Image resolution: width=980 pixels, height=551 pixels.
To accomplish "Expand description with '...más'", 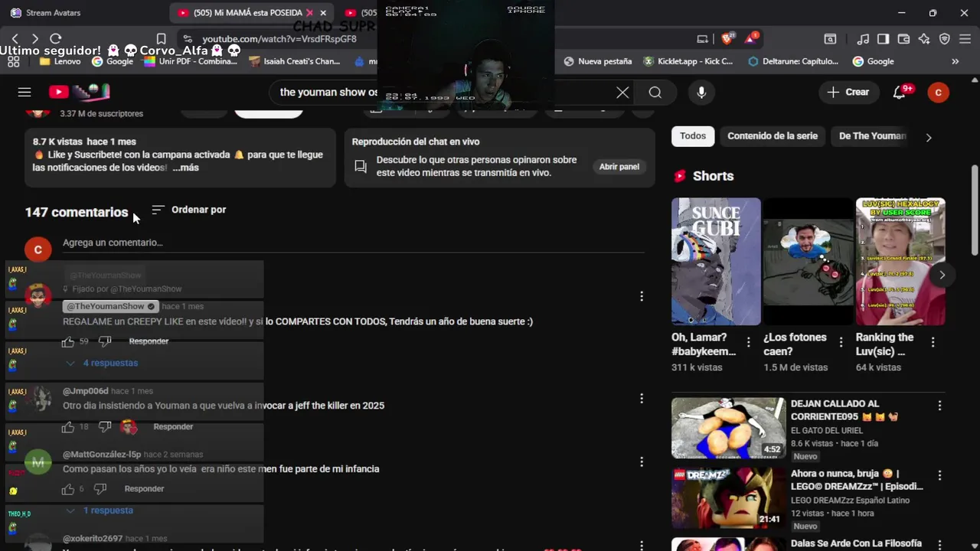I will 186,168.
